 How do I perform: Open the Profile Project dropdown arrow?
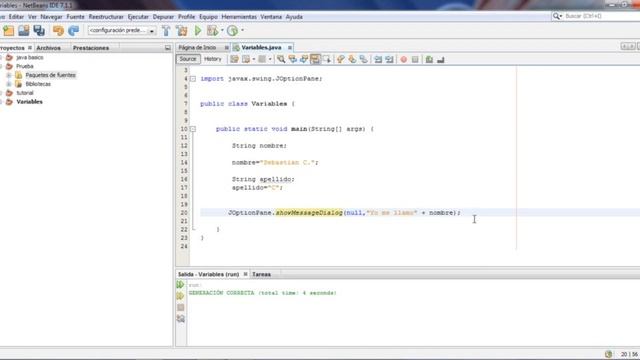click(242, 31)
